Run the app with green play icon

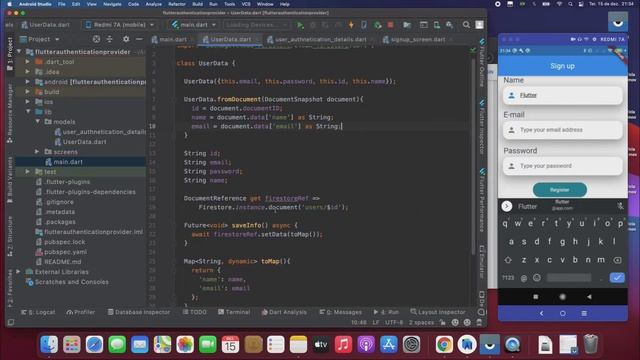[x=300, y=25]
